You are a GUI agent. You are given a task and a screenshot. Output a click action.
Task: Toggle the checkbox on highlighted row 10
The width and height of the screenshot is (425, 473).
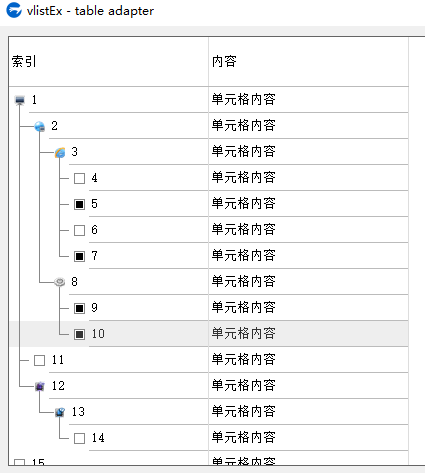tap(79, 334)
